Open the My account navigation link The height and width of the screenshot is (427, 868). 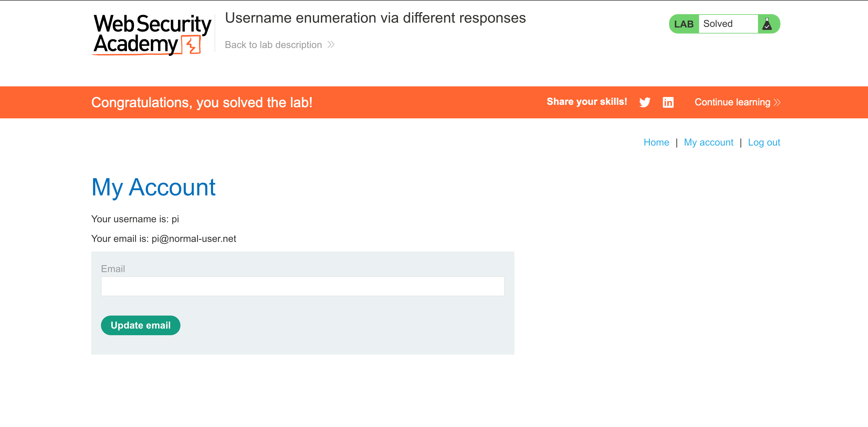(708, 143)
